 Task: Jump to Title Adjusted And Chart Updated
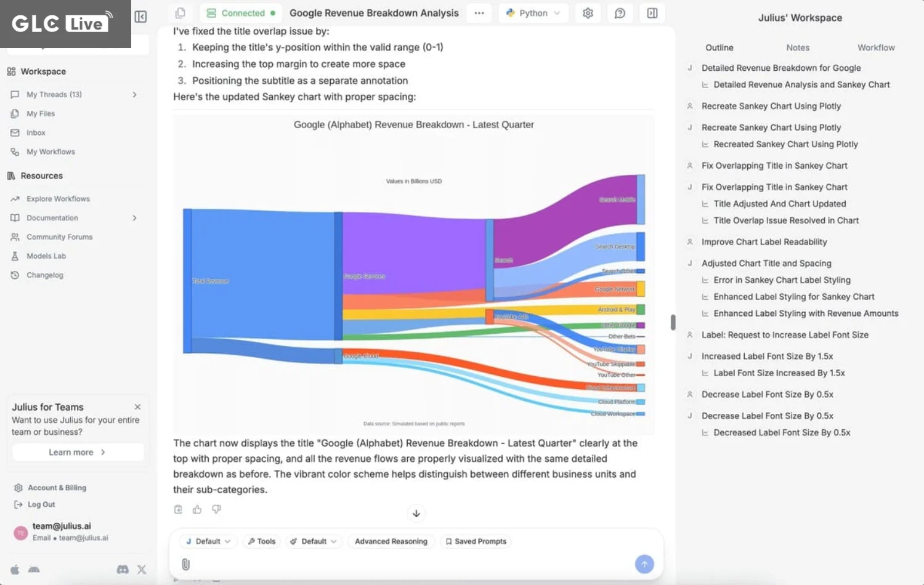(x=780, y=204)
